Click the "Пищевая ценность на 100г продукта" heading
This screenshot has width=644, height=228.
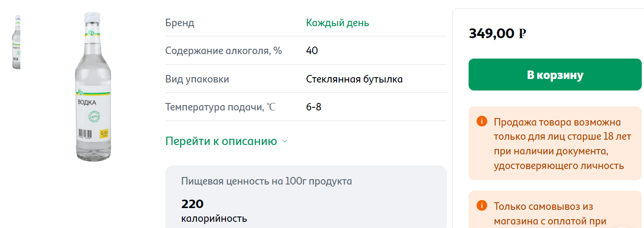click(266, 181)
